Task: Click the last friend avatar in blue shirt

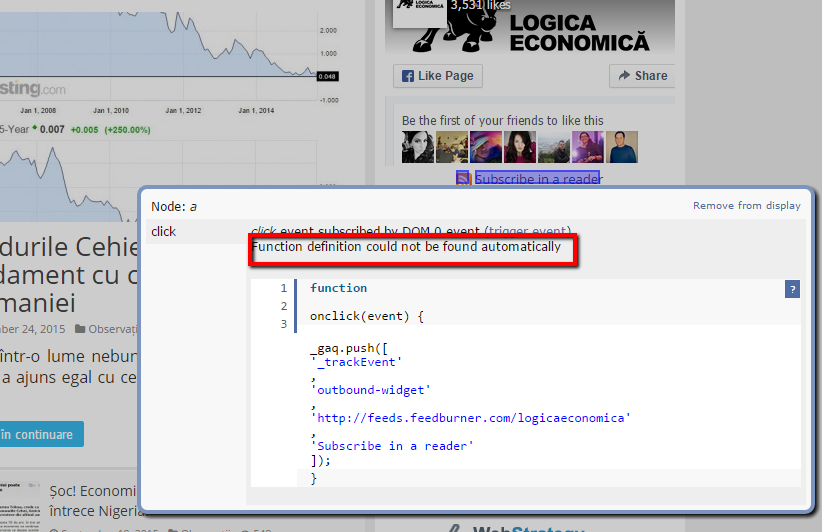Action: 622,147
